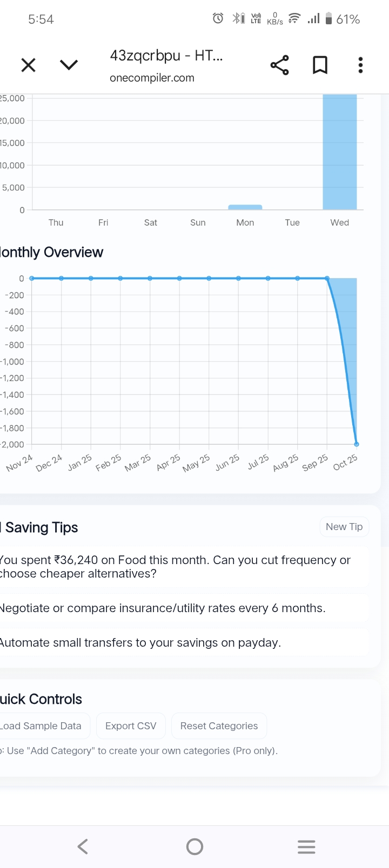Click Load Sample Data button
This screenshot has height=868, width=389.
[42, 726]
